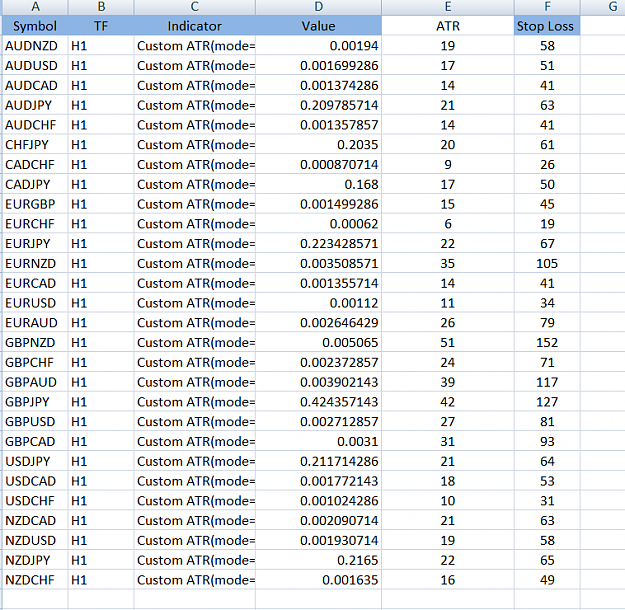
Task: Select column D header
Action: click(x=318, y=7)
